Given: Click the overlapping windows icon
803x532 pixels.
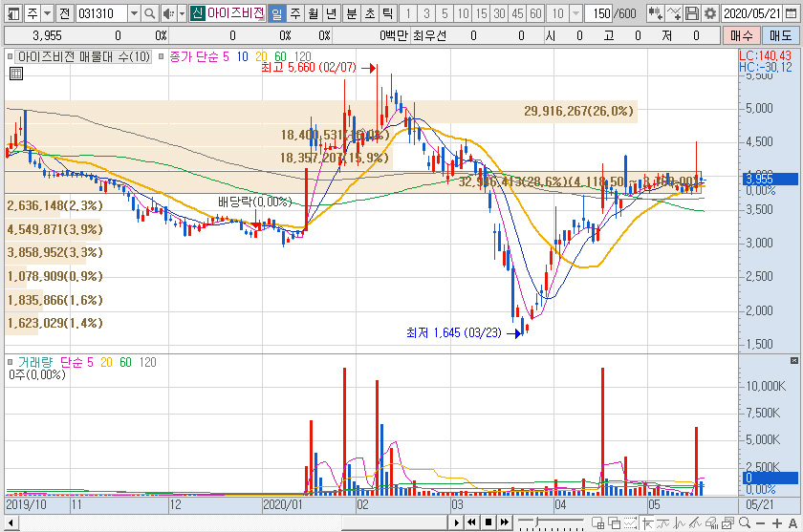Looking at the screenshot, I should (614, 522).
